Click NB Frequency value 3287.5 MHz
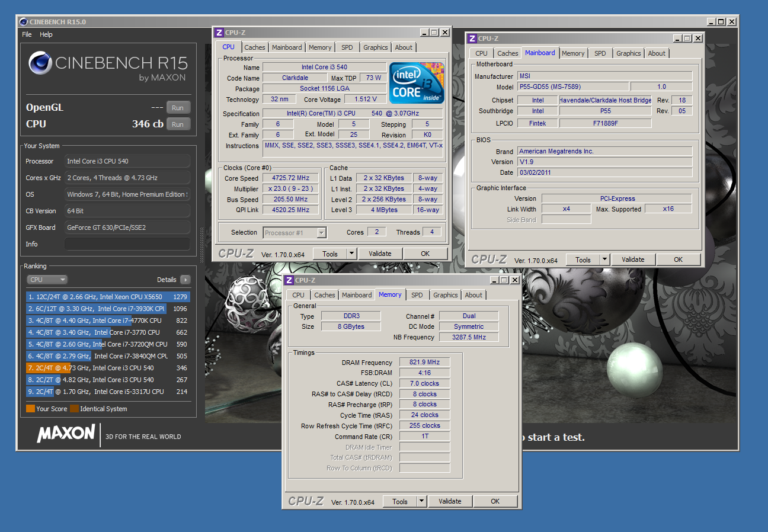 [469, 337]
